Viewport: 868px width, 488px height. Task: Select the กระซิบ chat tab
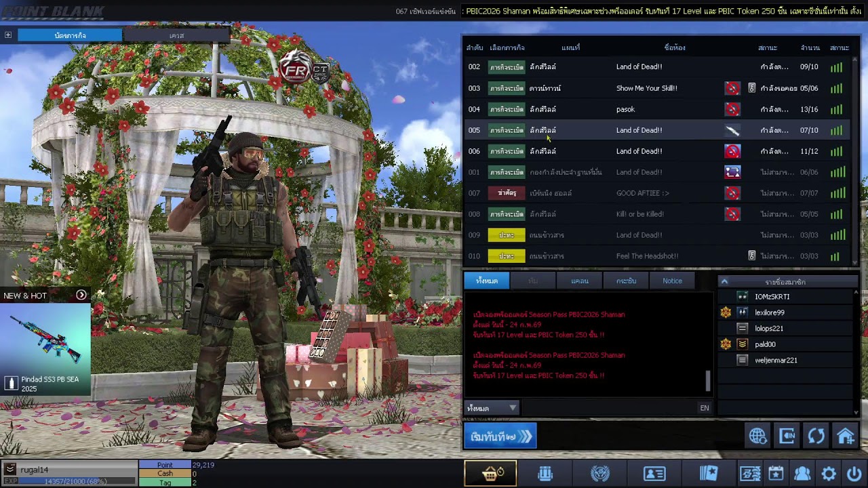point(626,281)
